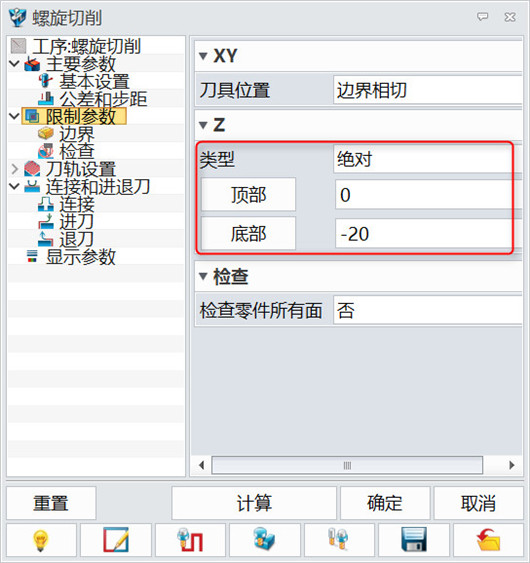
Task: Click the lightbulb hint icon
Action: point(41,540)
